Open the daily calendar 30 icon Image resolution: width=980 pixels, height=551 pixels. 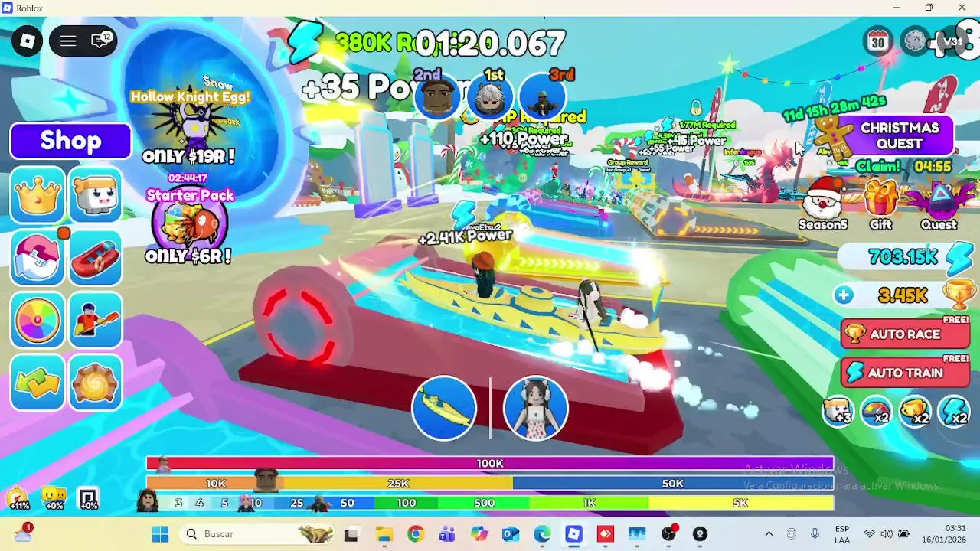(878, 41)
